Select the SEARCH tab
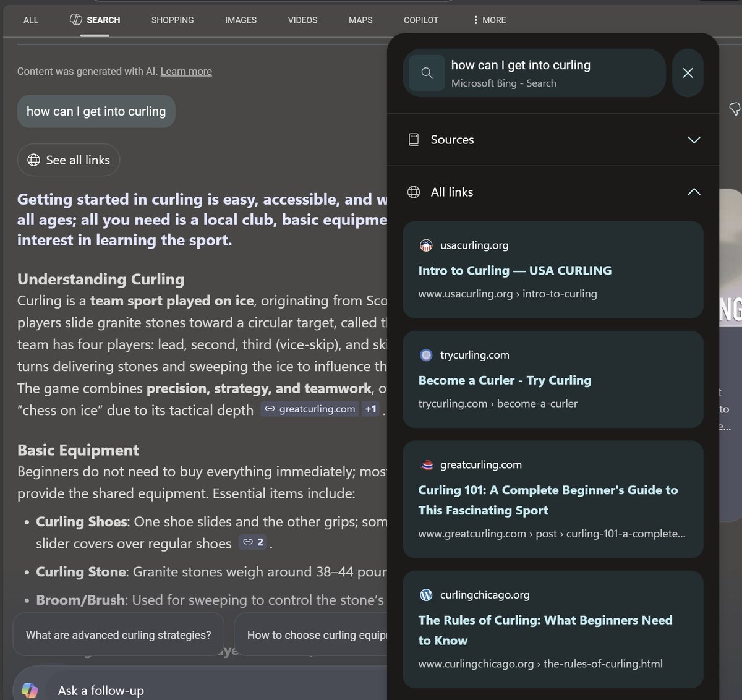Screen dimensions: 742x700 pos(95,20)
